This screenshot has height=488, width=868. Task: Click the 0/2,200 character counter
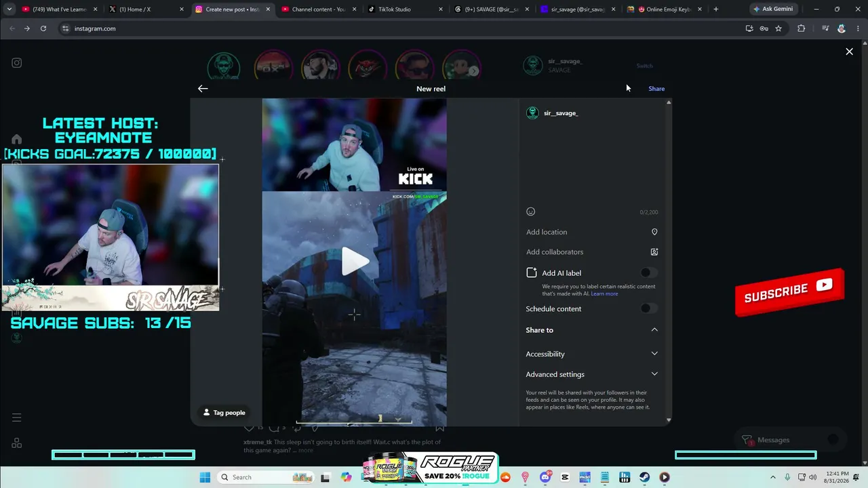point(649,212)
